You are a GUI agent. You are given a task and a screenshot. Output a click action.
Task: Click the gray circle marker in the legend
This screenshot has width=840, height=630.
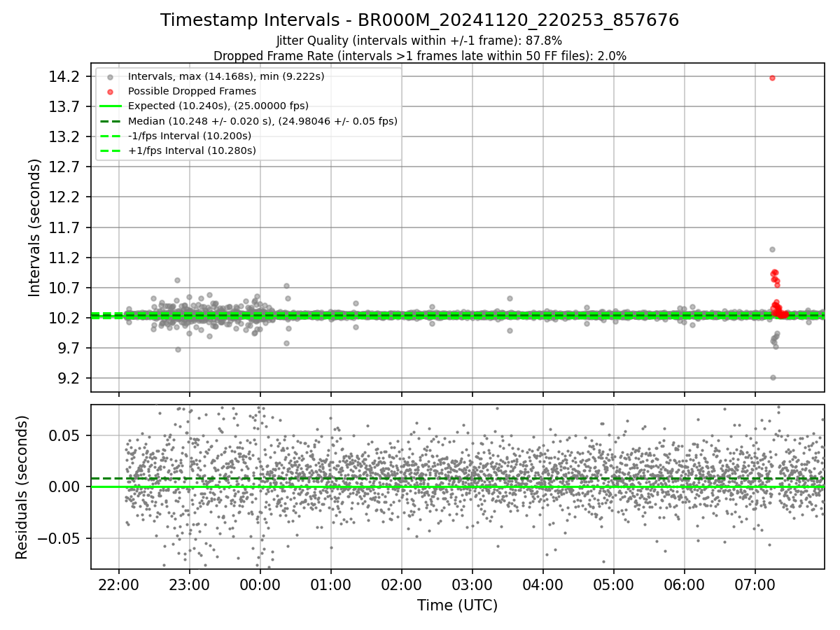coord(110,77)
